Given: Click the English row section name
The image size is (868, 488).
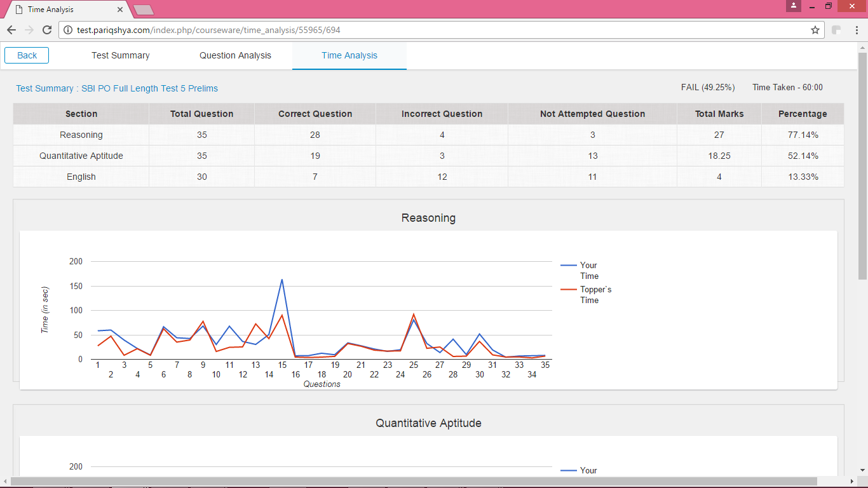Looking at the screenshot, I should click(x=81, y=177).
